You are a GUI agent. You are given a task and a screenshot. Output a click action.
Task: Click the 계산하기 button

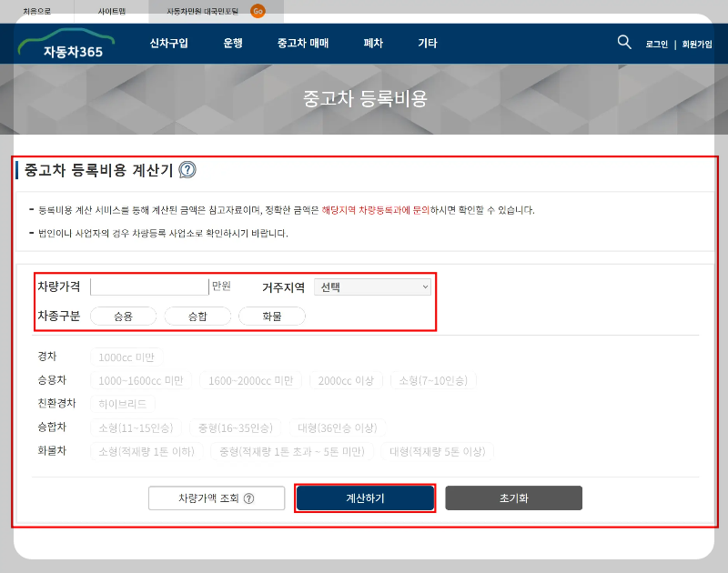pyautogui.click(x=365, y=498)
